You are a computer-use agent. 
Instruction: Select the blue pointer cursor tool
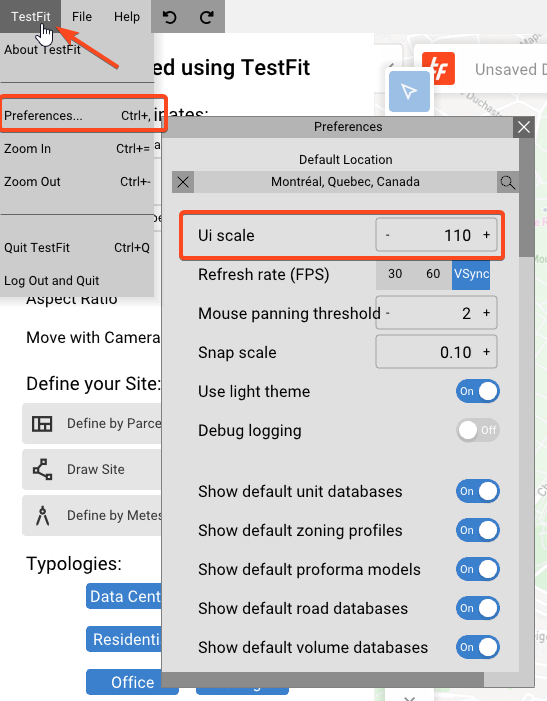coord(409,91)
